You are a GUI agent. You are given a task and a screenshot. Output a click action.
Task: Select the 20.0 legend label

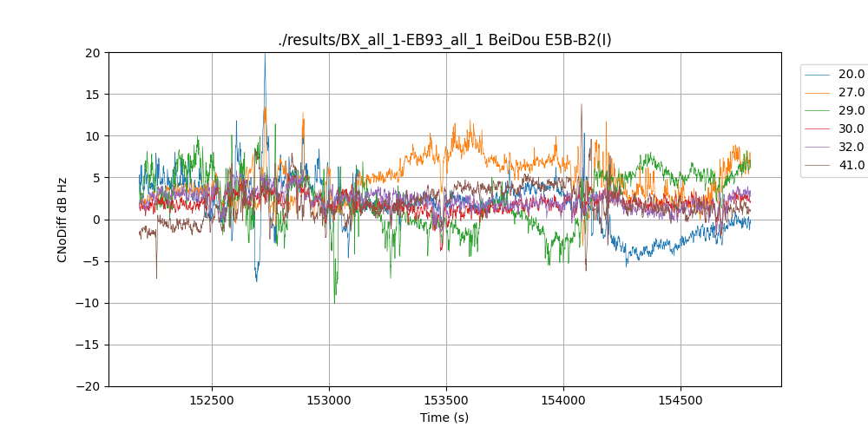click(x=851, y=75)
